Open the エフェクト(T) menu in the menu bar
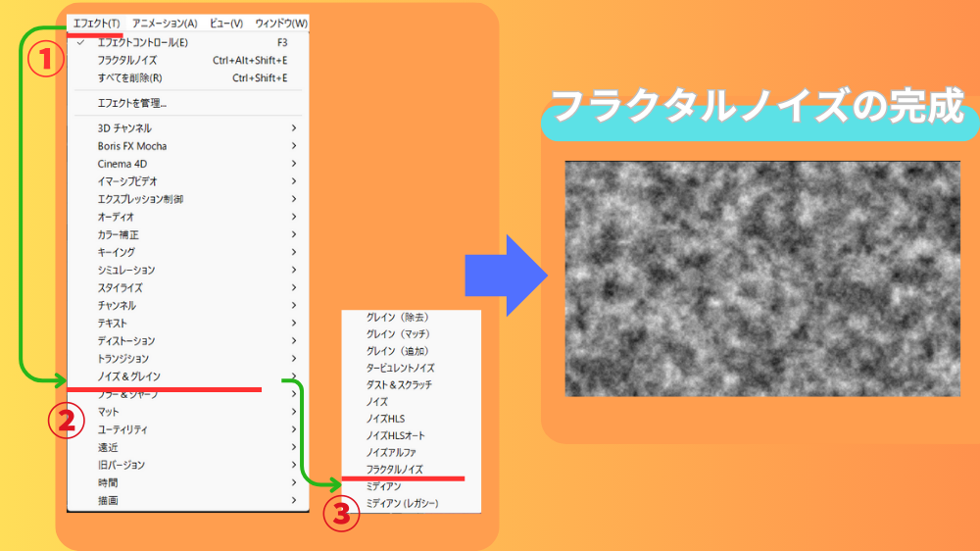980x551 pixels. 97,24
